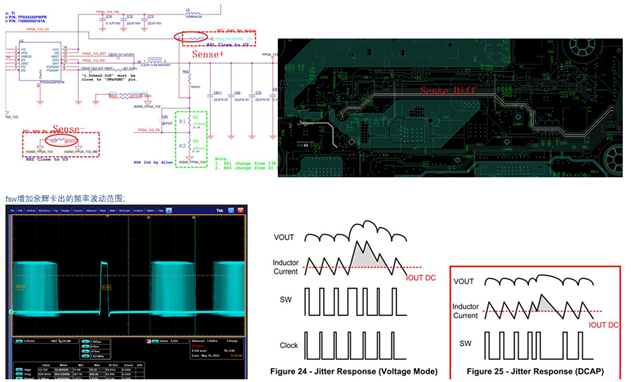Open the Math menu
The image size is (640, 382).
(112, 211)
